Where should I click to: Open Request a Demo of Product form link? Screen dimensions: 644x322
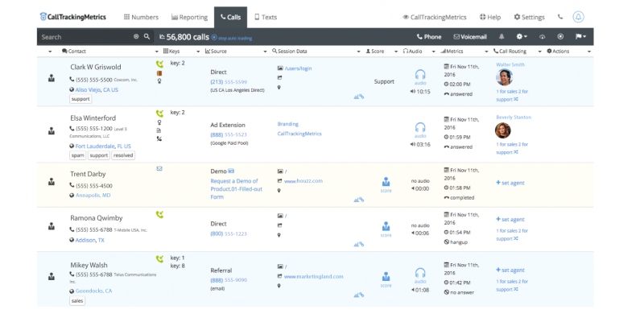click(x=236, y=189)
